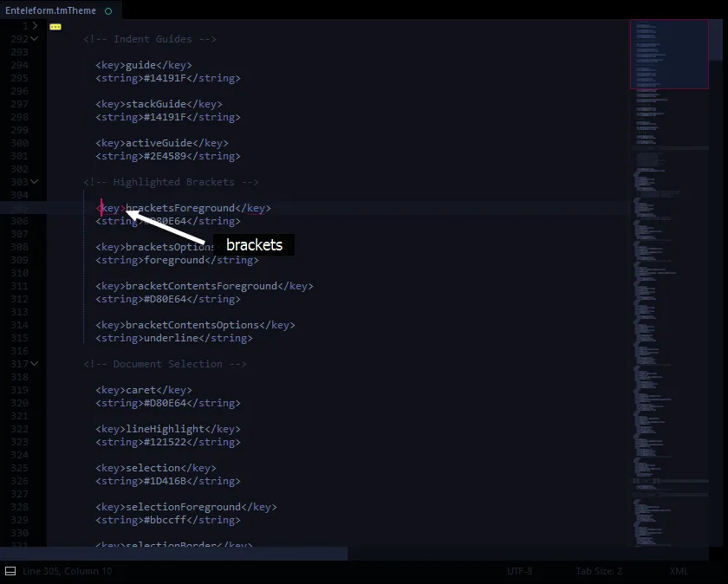The height and width of the screenshot is (584, 728).
Task: Open the XML syntax selector
Action: coord(679,571)
